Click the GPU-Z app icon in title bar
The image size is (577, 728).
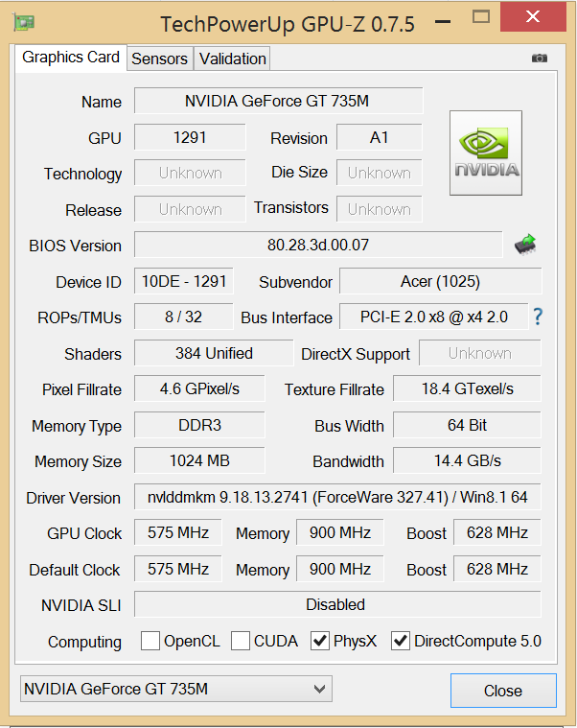click(24, 22)
